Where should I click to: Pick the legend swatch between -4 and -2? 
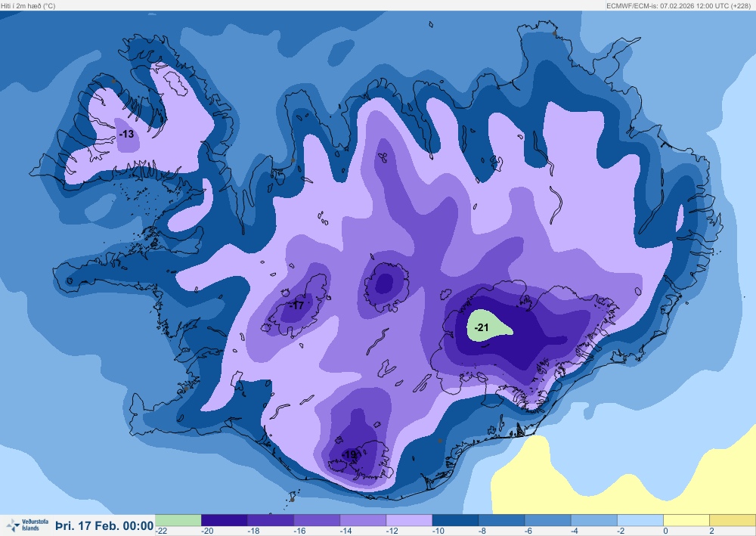click(x=594, y=520)
